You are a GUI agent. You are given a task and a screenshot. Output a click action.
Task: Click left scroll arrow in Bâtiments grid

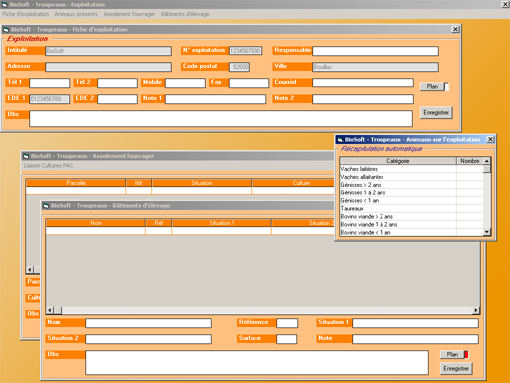pyautogui.click(x=50, y=310)
